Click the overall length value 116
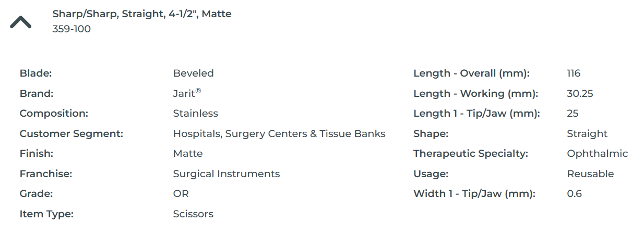The height and width of the screenshot is (234, 644). [x=574, y=73]
